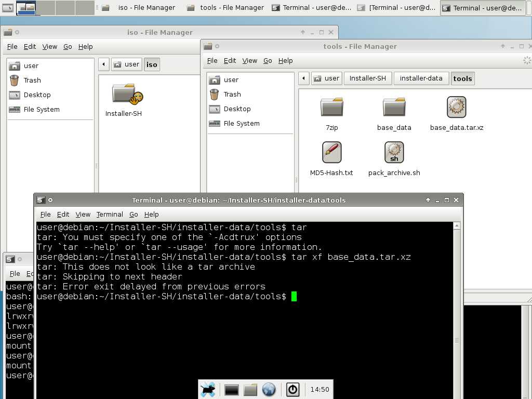Open the 7zip folder icon
This screenshot has height=399, width=532.
(331, 108)
